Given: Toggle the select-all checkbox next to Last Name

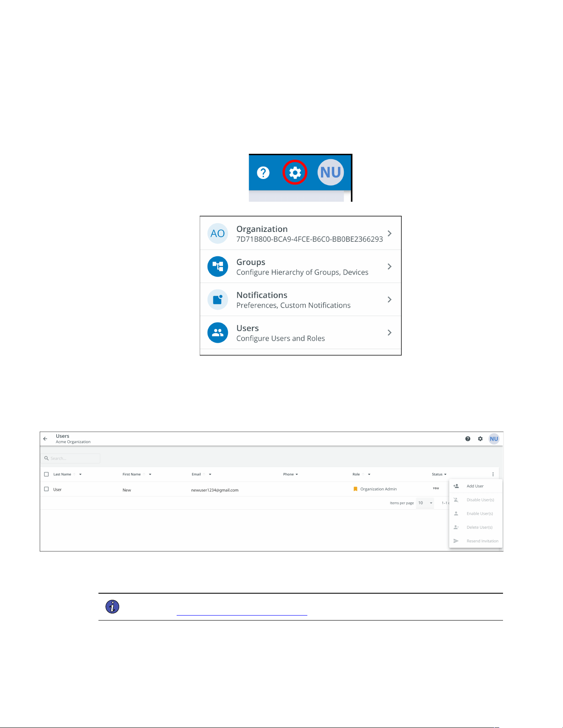Looking at the screenshot, I should pyautogui.click(x=46, y=474).
